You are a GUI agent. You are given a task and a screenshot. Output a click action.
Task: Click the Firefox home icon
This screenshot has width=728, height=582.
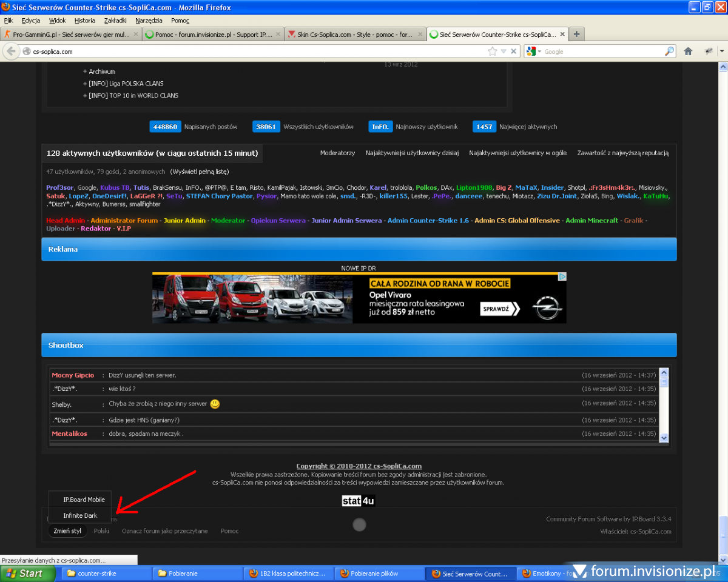pyautogui.click(x=688, y=52)
